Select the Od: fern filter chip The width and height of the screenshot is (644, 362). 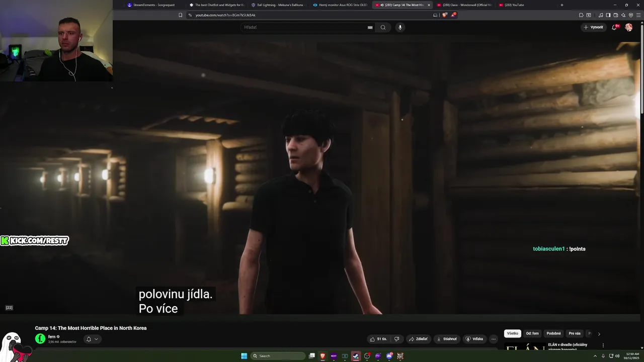point(532,333)
